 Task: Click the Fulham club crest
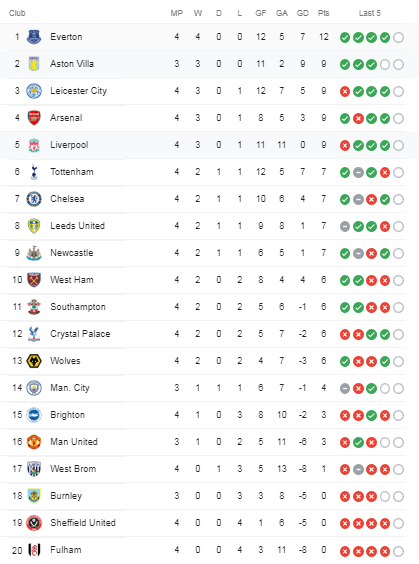pos(34,550)
